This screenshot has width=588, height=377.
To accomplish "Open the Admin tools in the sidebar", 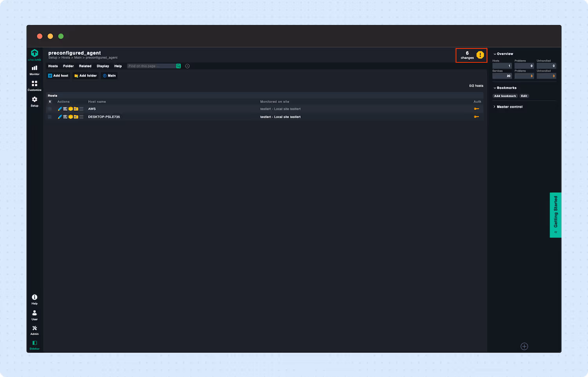I will [34, 329].
